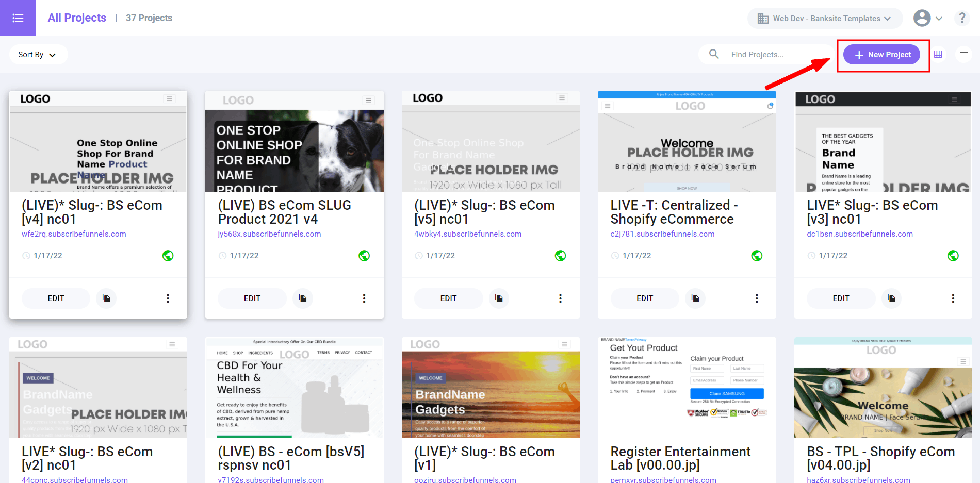980x483 pixels.
Task: Open three-dot menu for Centralized Shopify eCommerce
Action: click(756, 298)
